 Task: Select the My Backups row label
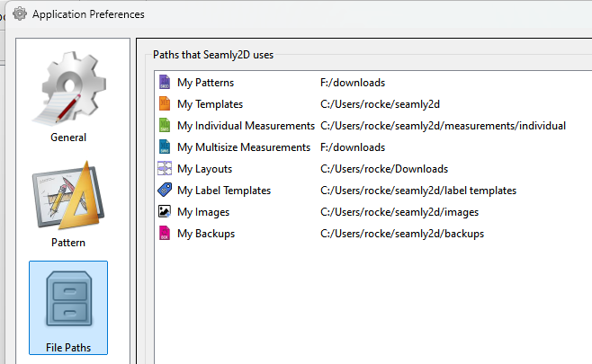pos(205,234)
